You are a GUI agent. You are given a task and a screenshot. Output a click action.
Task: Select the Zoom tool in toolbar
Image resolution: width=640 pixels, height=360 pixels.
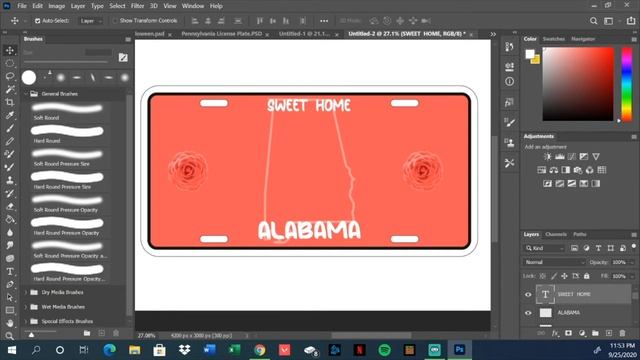10,336
